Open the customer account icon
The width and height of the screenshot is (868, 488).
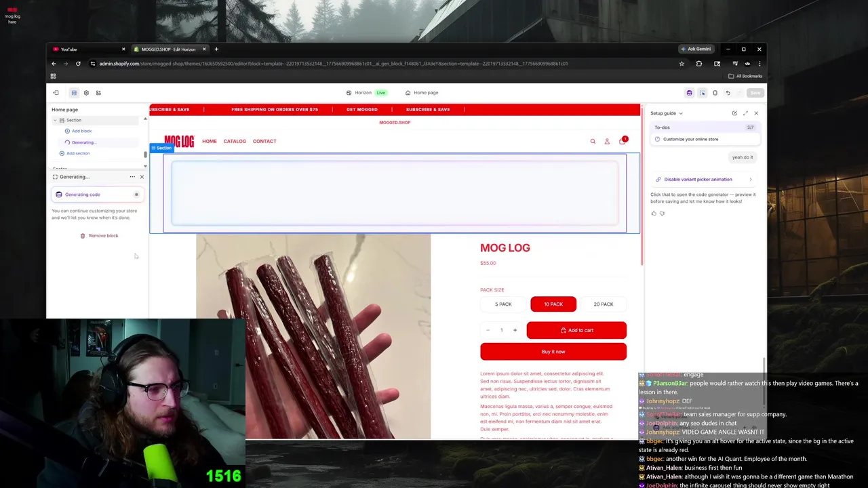point(607,141)
